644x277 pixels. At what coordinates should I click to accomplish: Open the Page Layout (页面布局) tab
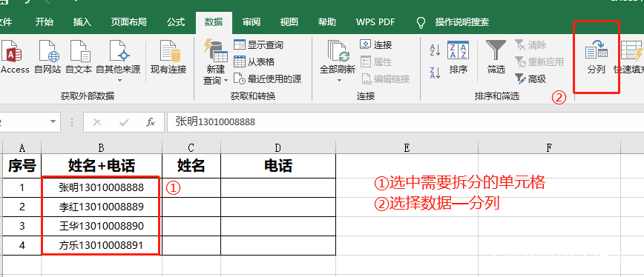tap(128, 22)
